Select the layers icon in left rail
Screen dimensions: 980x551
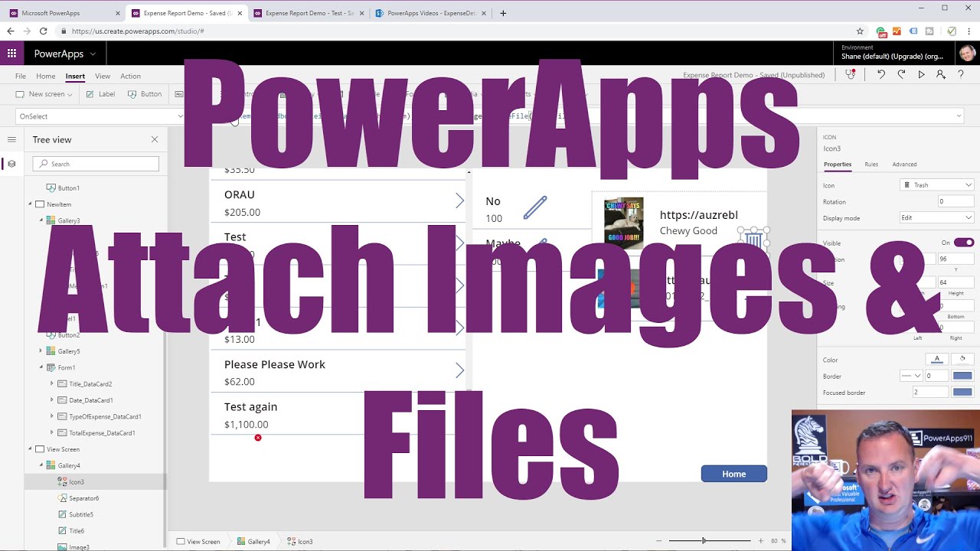[x=11, y=164]
